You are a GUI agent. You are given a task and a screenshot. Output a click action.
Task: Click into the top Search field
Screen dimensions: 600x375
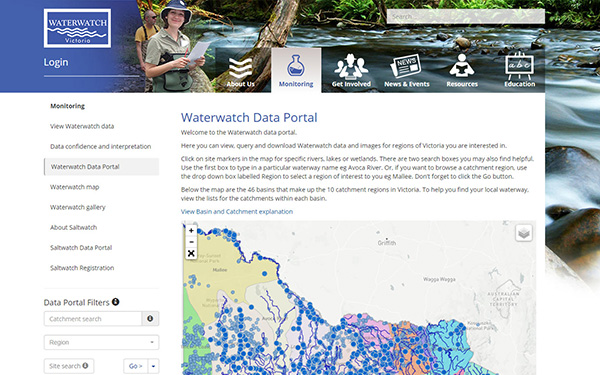(466, 16)
